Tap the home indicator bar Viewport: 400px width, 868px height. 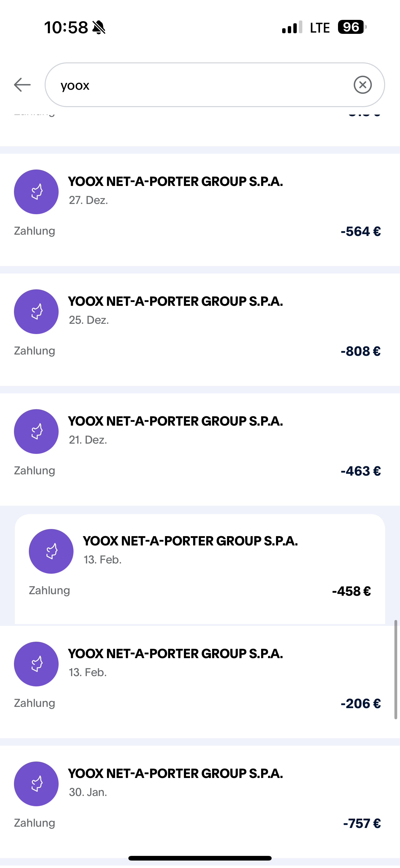click(x=200, y=858)
